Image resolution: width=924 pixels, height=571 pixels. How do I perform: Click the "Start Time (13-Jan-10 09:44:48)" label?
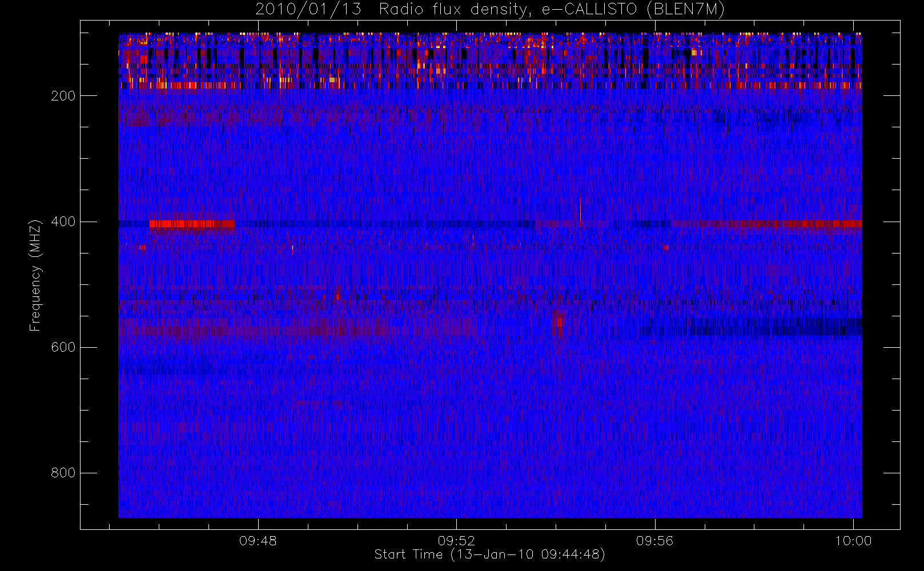click(x=490, y=554)
